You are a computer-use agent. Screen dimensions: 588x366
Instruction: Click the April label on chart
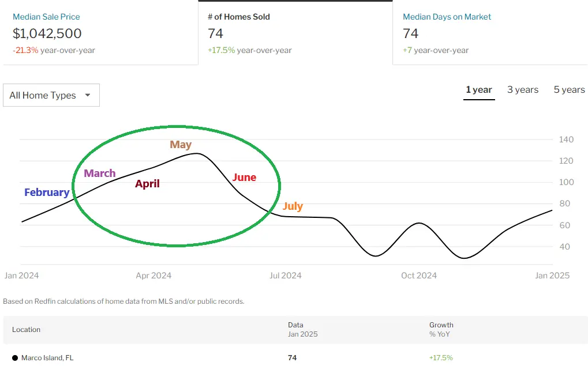(147, 184)
